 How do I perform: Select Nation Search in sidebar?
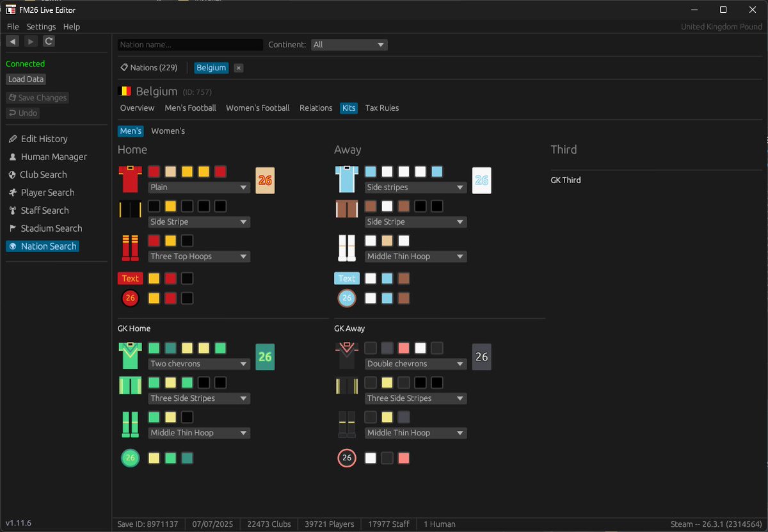pos(42,246)
